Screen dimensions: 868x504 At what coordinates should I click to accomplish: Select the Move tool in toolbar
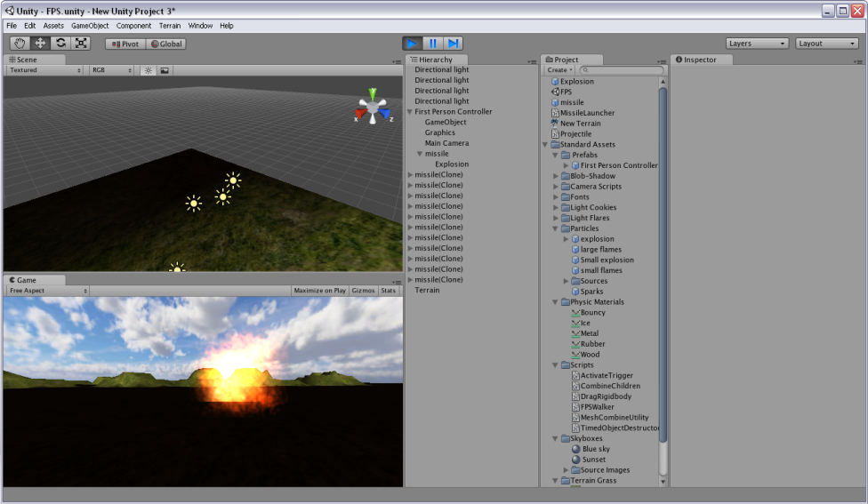(40, 44)
